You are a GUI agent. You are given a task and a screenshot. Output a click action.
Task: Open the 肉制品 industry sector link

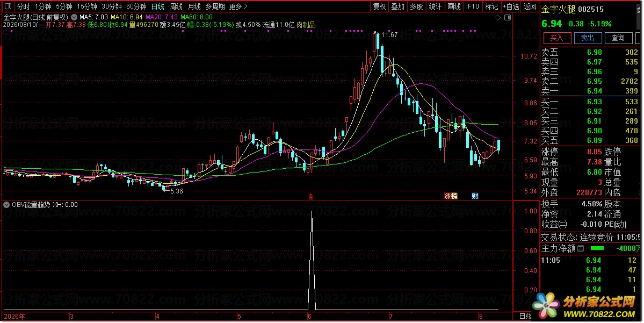[x=306, y=25]
